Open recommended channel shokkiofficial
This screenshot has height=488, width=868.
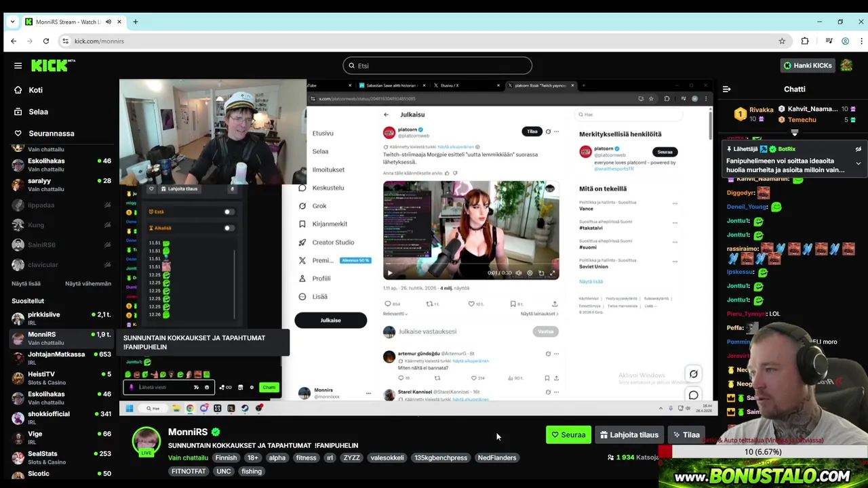coord(61,418)
